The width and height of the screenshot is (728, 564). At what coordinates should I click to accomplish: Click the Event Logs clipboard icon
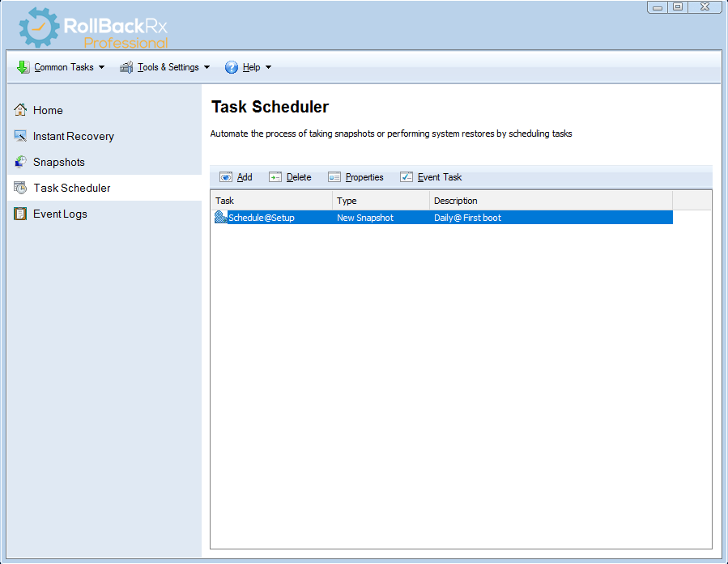(x=20, y=214)
